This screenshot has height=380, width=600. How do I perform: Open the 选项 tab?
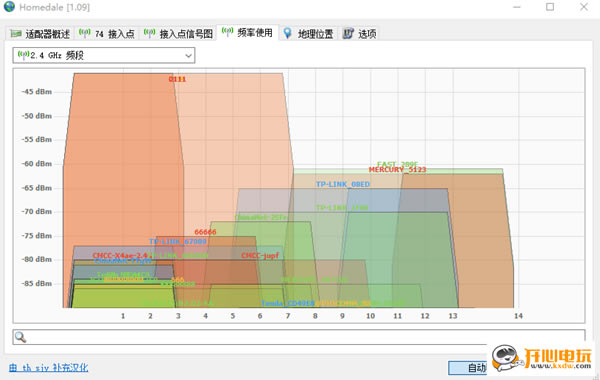[x=360, y=34]
